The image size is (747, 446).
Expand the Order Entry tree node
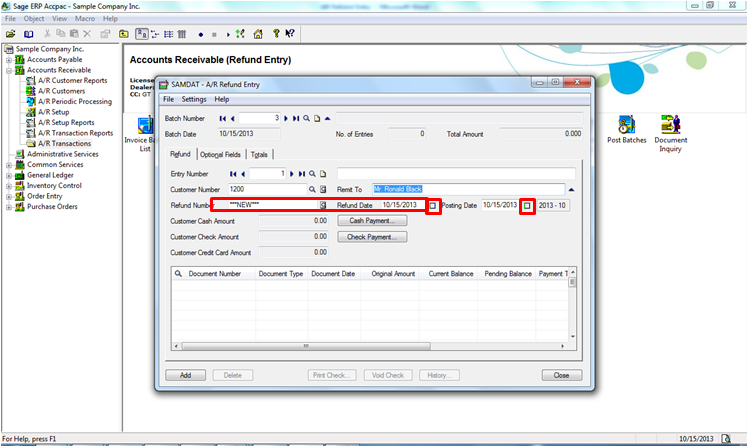(9, 196)
